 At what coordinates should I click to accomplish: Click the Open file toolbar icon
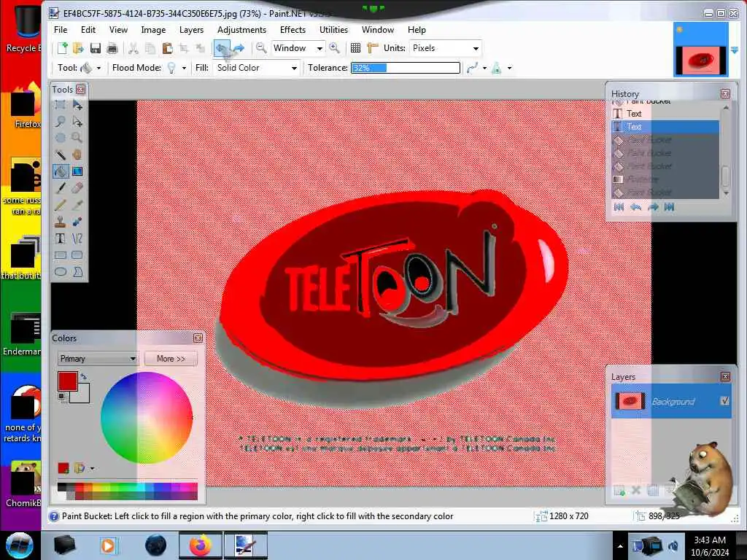click(78, 48)
